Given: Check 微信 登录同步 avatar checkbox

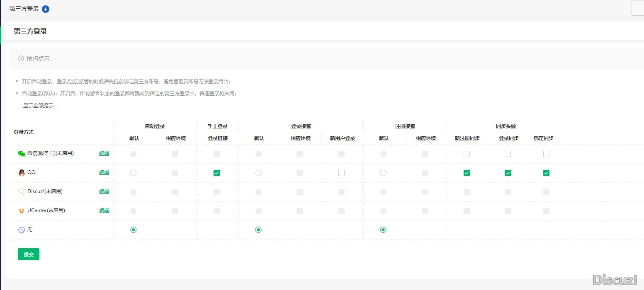Looking at the screenshot, I should 508,154.
